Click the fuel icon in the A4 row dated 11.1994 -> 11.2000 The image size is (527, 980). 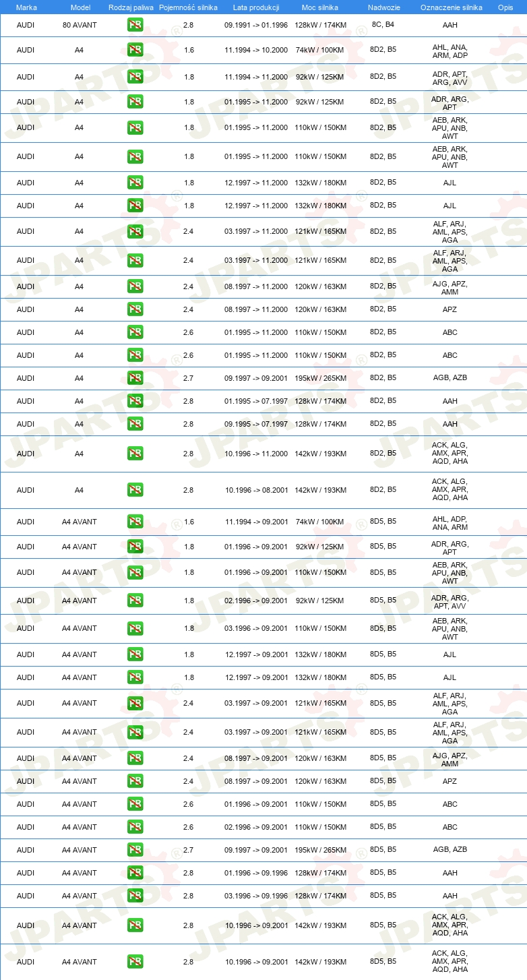click(135, 77)
